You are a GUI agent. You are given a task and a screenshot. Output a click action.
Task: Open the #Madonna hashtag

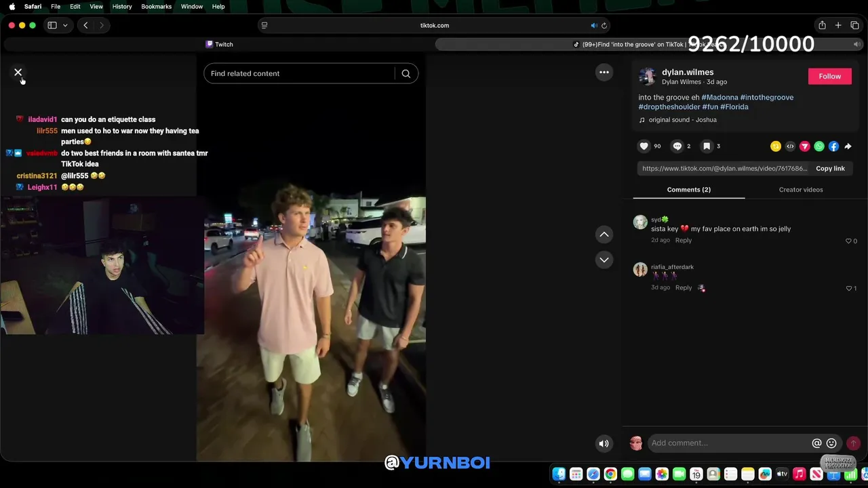click(719, 97)
